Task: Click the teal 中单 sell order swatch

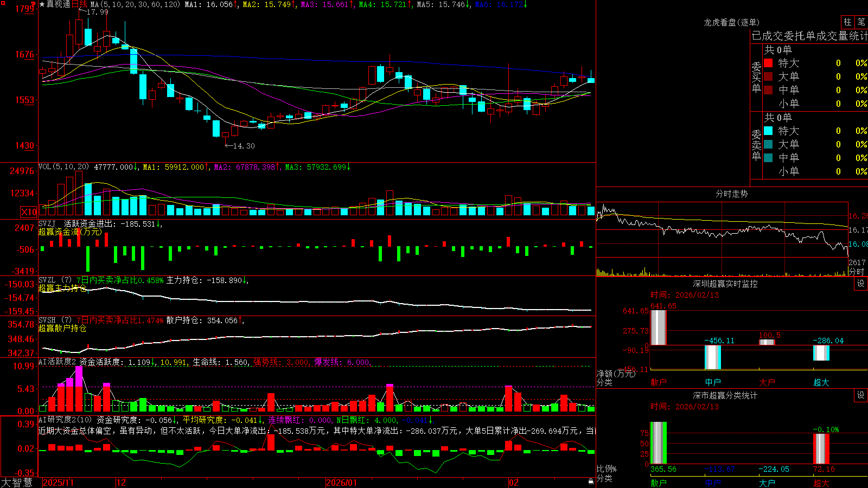Action: click(x=768, y=158)
